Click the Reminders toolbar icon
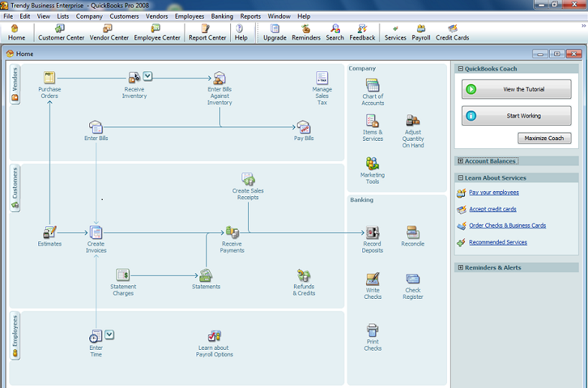Screen dimensions: 588x388 (306, 33)
